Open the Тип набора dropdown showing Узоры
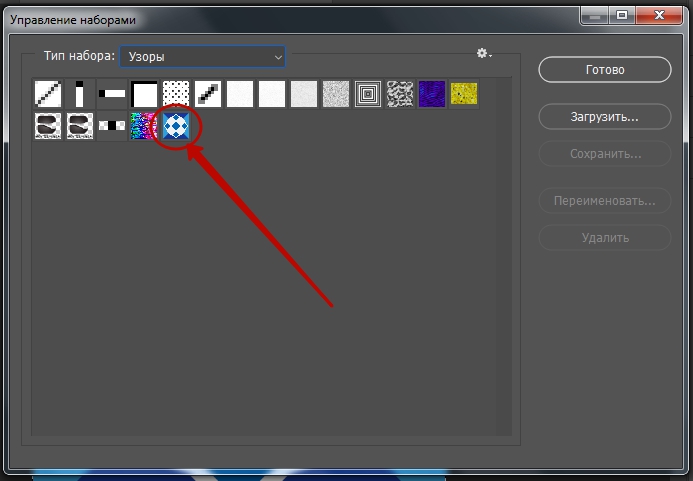This screenshot has height=481, width=693. click(x=202, y=57)
